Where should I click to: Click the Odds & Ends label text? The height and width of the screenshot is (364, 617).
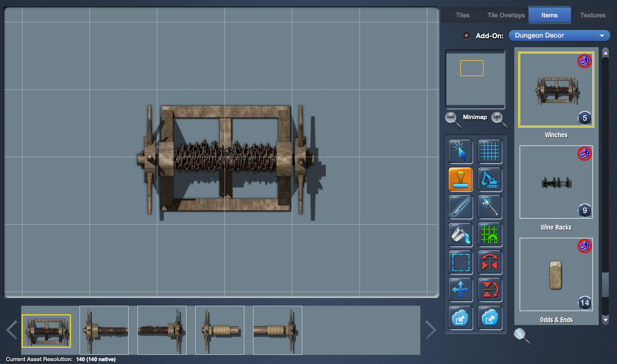pyautogui.click(x=556, y=320)
